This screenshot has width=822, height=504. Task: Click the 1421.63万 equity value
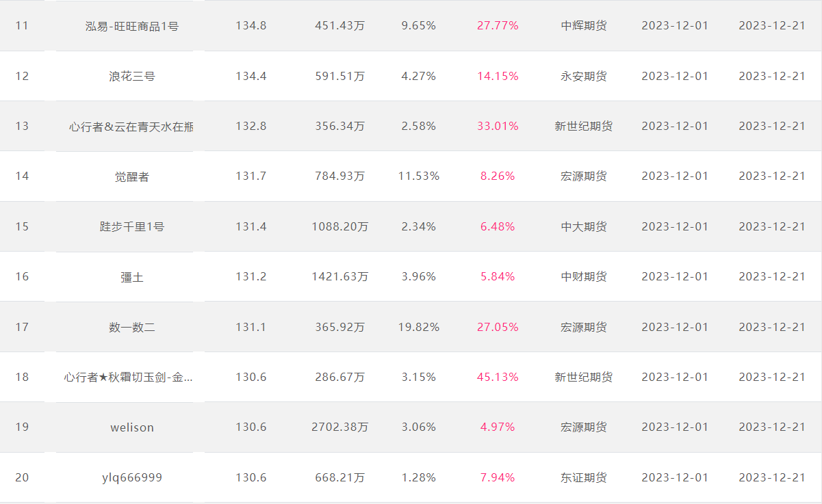339,277
